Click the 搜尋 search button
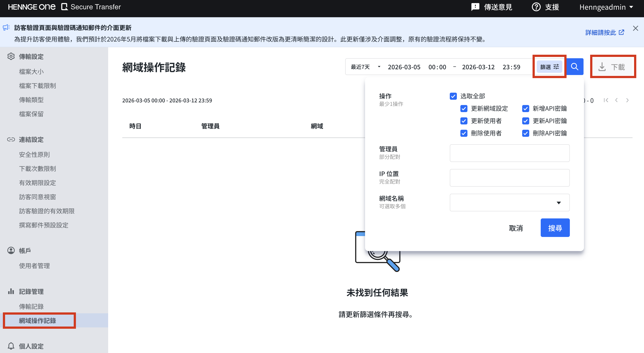Screen dimensions: 644x353 (x=555, y=228)
